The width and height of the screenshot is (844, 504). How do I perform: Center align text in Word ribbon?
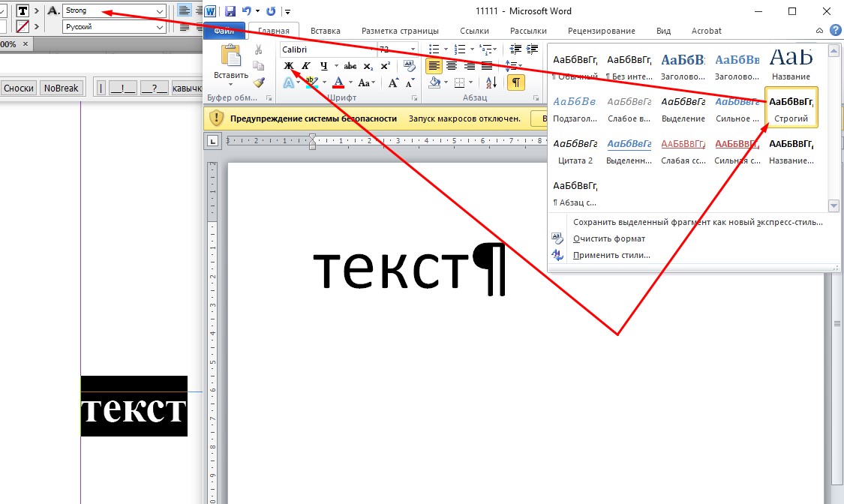coord(452,66)
